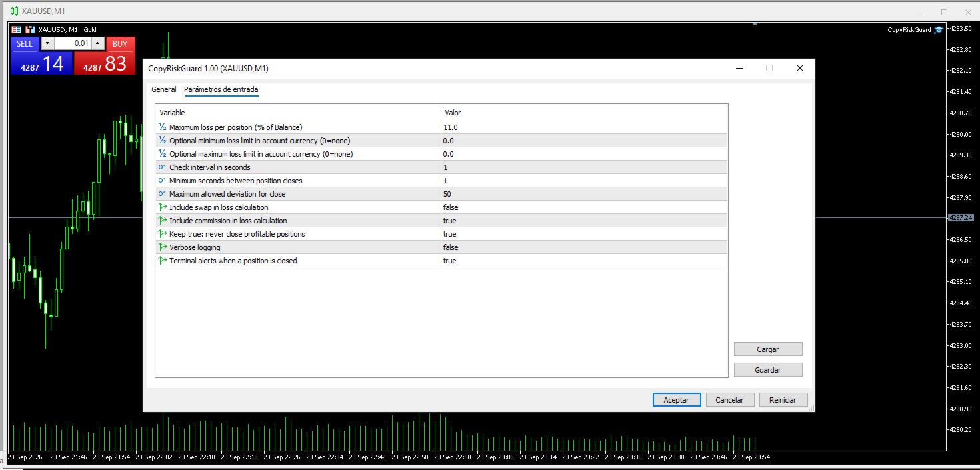Toggle Terminal alerts when position is closed value
The width and height of the screenshot is (980, 470).
coord(584,261)
